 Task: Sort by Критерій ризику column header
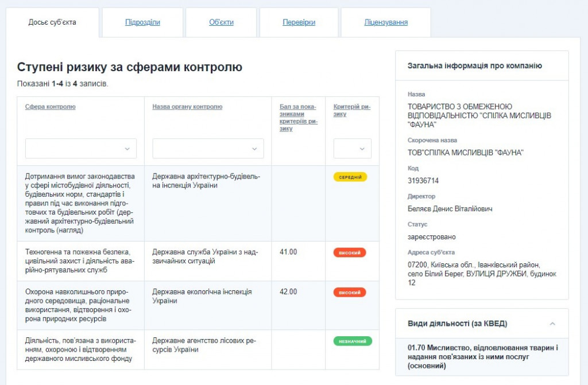coord(351,110)
